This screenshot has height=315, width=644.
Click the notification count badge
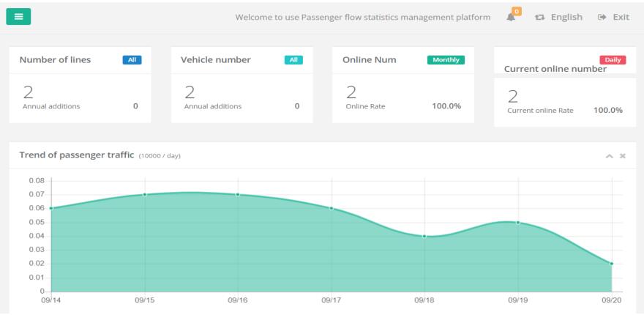[x=517, y=12]
